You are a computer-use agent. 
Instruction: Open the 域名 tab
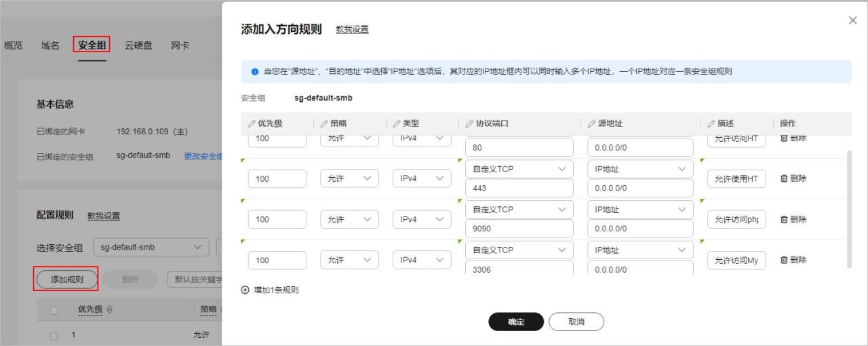point(50,45)
